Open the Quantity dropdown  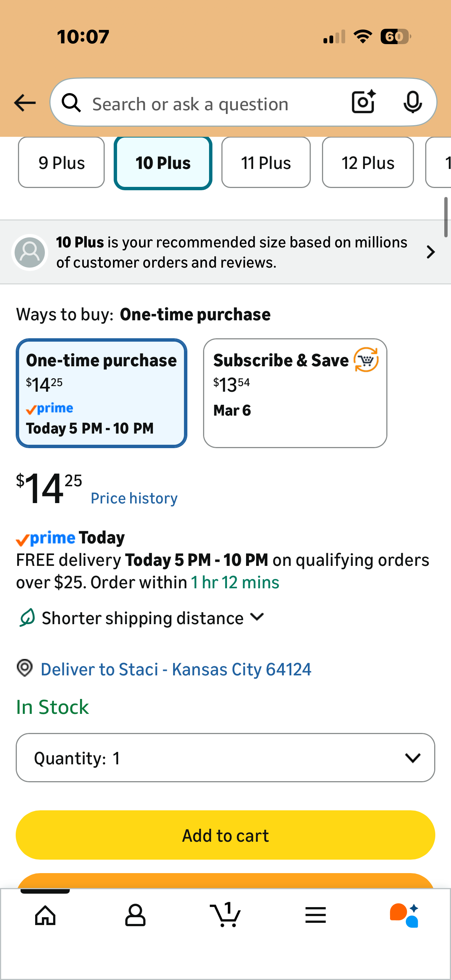point(225,758)
